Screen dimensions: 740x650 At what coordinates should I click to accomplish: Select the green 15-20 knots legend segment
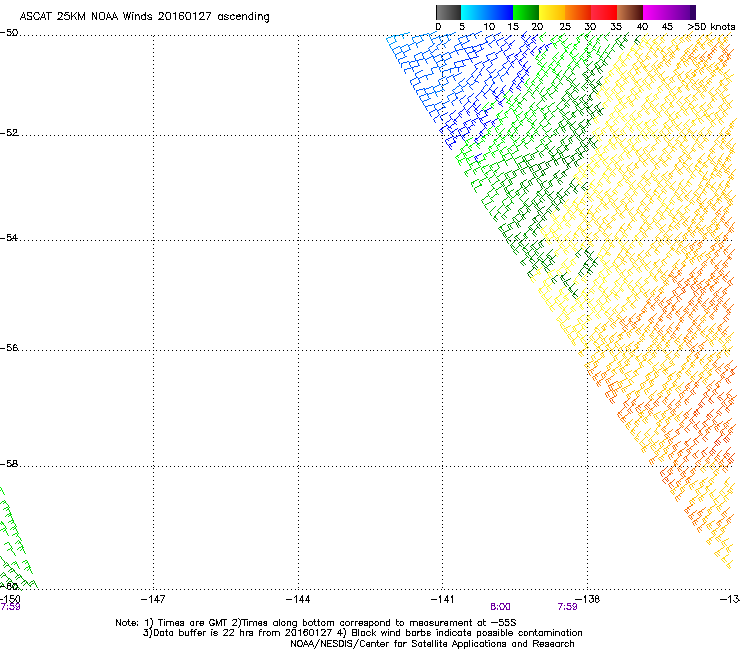(526, 12)
